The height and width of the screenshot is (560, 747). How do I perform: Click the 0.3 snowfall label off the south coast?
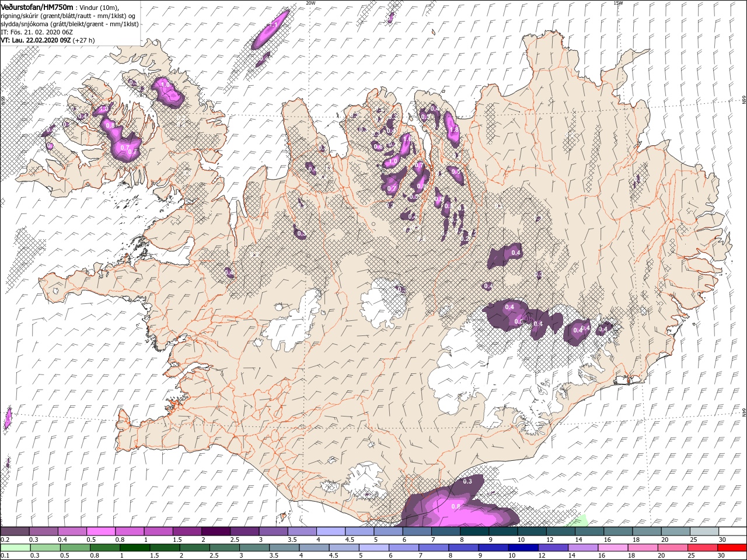click(x=467, y=481)
